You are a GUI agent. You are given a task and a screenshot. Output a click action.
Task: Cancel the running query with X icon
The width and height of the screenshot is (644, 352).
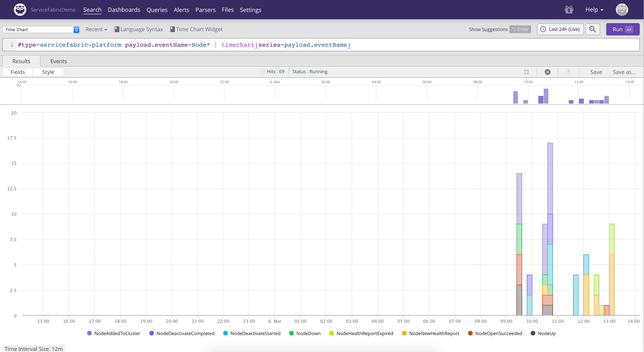(x=547, y=72)
